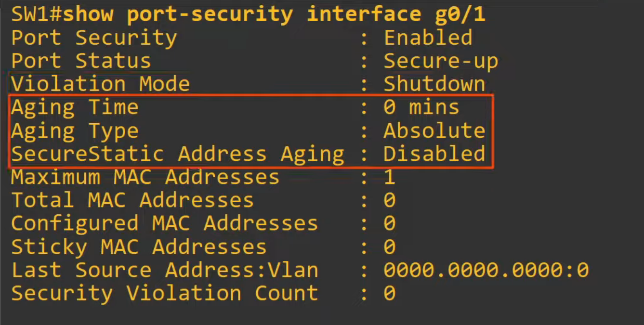The height and width of the screenshot is (325, 644).
Task: Click the 'Total MAC Addresses' label
Action: 132,200
